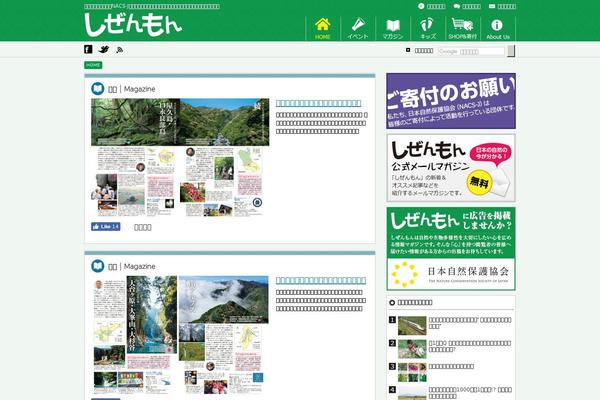Open the rank 1 ranking article title

click(470, 323)
